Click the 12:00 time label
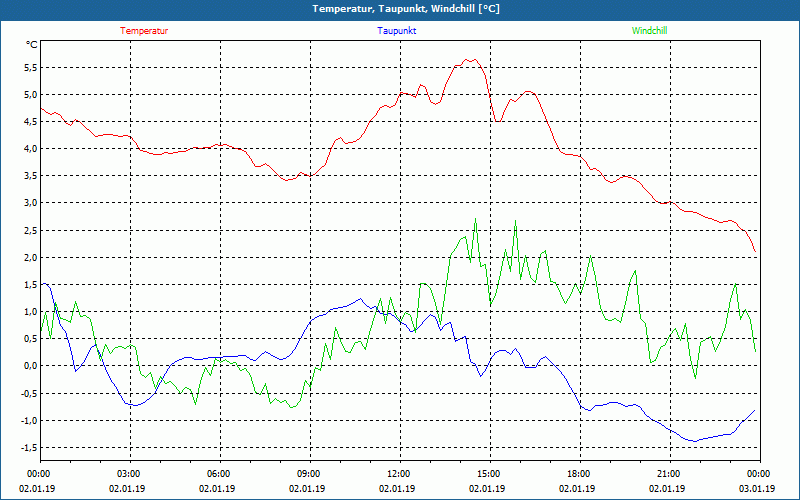The image size is (800, 500). tap(397, 474)
